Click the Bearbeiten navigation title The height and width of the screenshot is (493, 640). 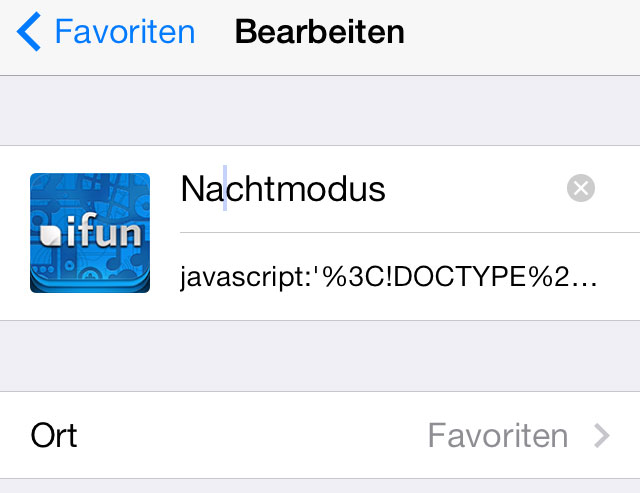click(320, 31)
